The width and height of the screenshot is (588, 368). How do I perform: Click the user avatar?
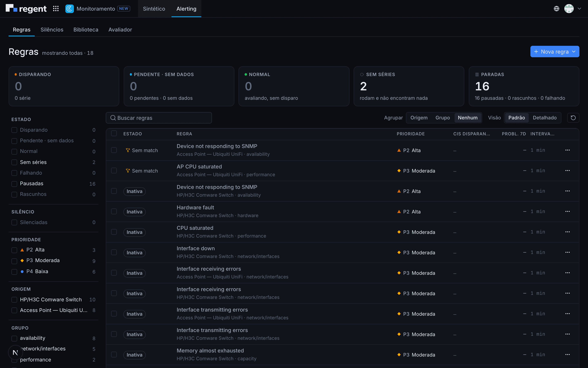coord(569,9)
